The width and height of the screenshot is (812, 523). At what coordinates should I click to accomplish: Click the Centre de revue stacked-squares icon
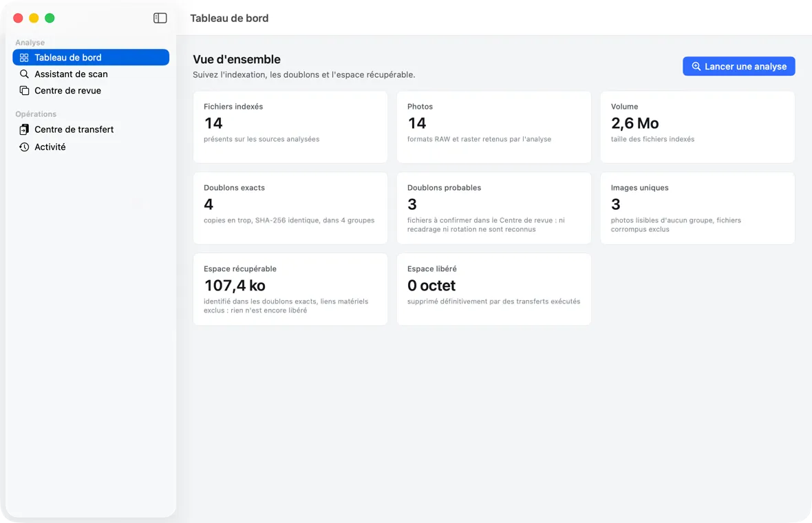point(24,91)
